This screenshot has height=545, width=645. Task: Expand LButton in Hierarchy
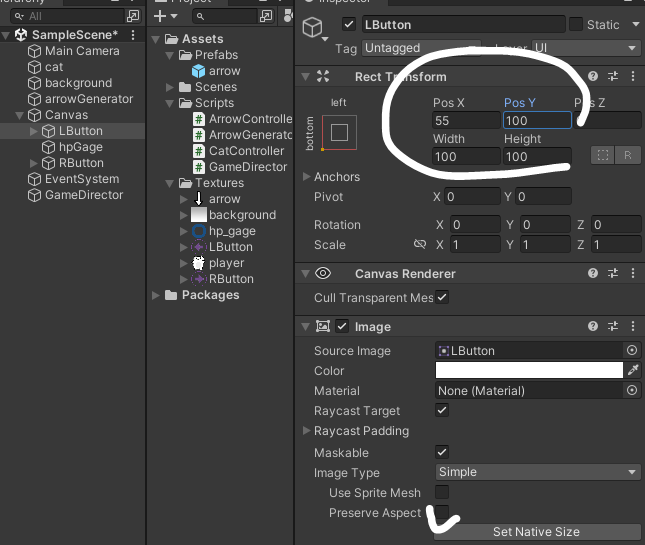pos(33,131)
